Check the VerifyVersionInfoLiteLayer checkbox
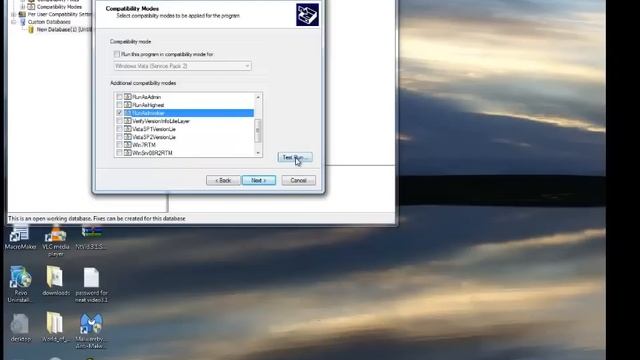The width and height of the screenshot is (640, 360). click(x=119, y=121)
